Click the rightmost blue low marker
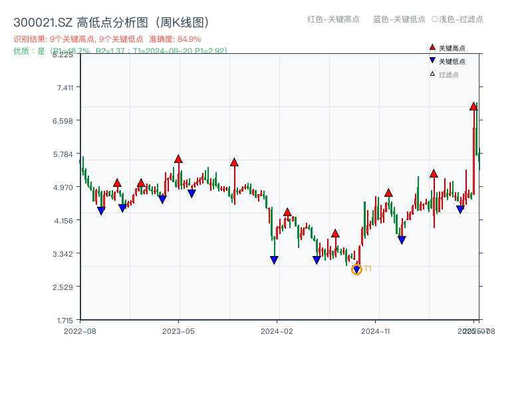 click(460, 209)
